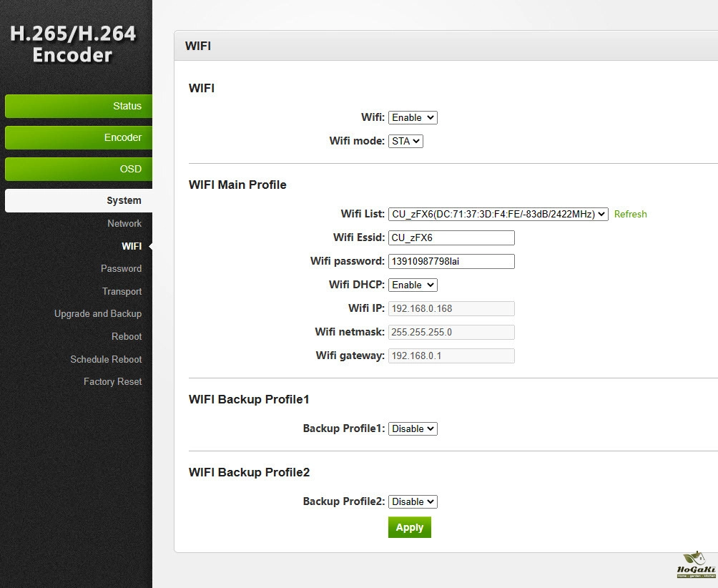718x588 pixels.
Task: Open the Status menu section
Action: click(79, 106)
